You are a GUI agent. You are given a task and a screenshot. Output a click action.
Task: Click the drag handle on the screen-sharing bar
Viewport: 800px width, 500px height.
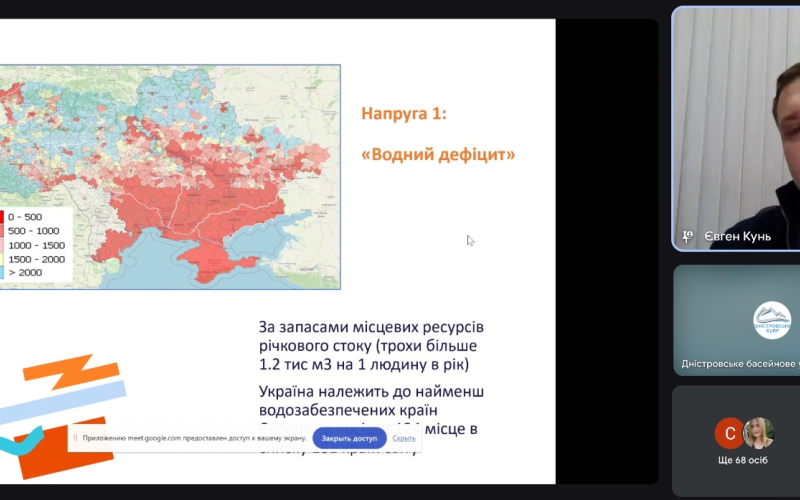click(74, 438)
